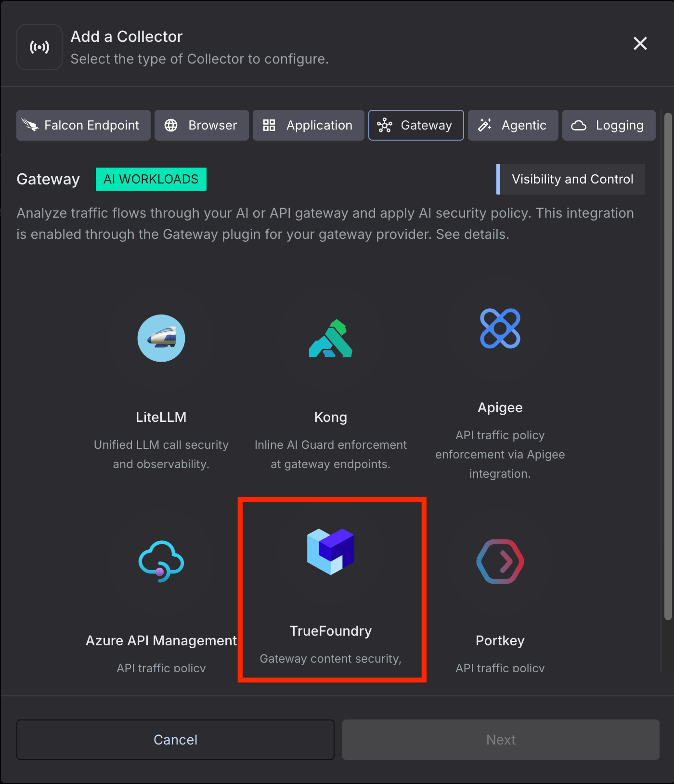Screen dimensions: 674x784
Task: Click the Kong title text
Action: coord(331,417)
